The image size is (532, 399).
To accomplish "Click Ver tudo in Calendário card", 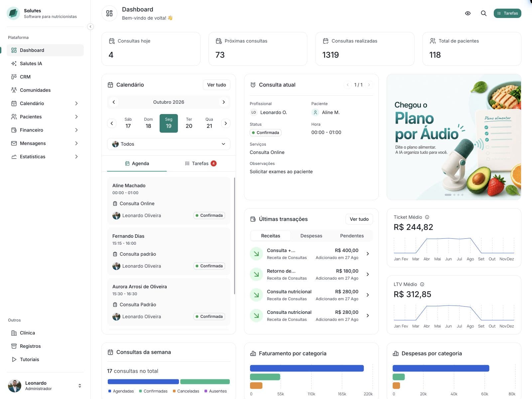I will 216,85.
